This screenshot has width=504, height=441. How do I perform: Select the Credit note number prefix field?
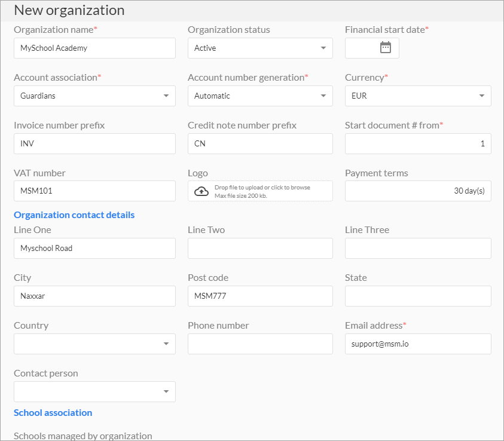point(260,143)
